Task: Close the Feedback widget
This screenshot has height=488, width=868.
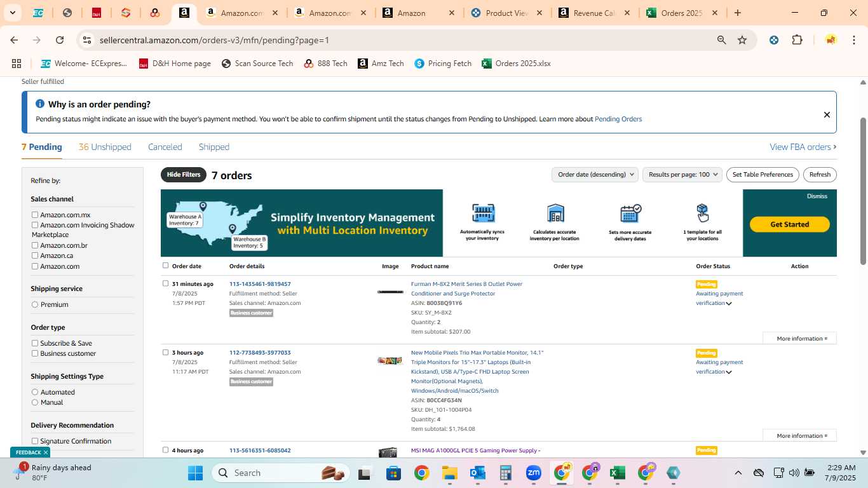Action: 46,452
